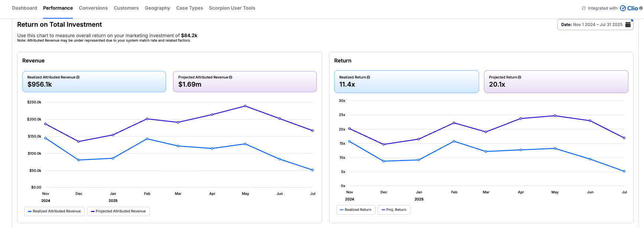
Task: Select the $956.1k Realized Attributed Revenue card
Action: [94, 81]
